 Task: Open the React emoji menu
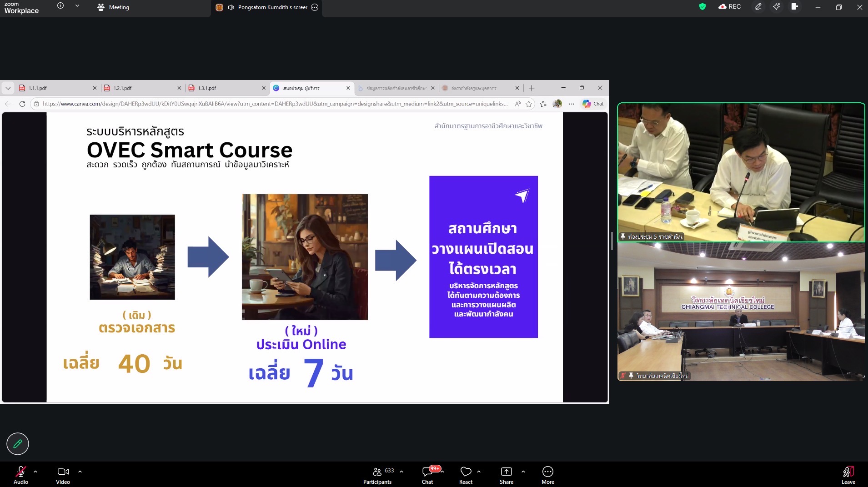pos(466,475)
